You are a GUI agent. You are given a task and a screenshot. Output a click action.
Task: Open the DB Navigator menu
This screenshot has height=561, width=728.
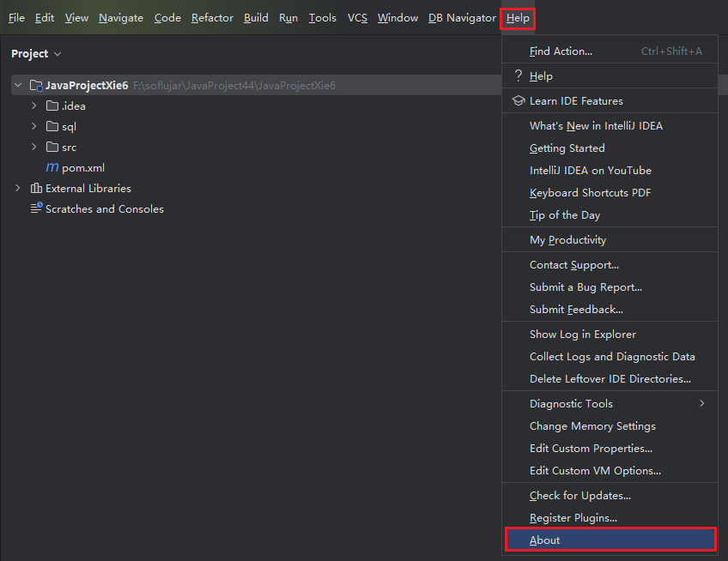coord(462,18)
